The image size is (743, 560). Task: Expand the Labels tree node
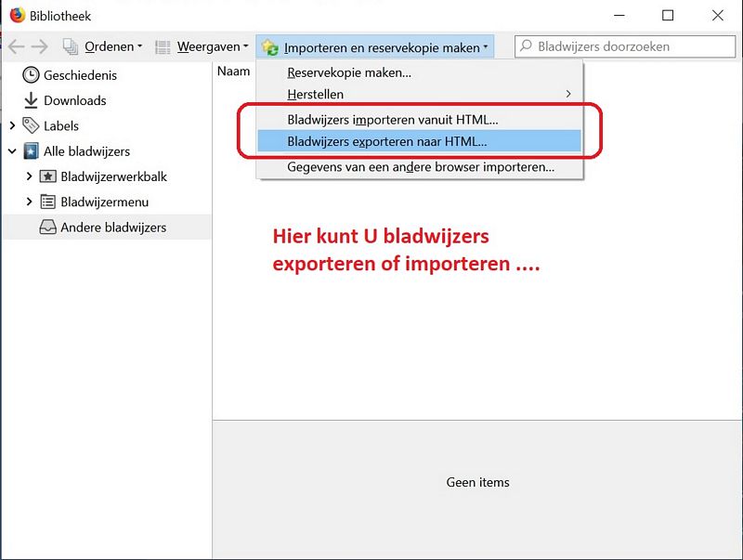click(x=12, y=125)
